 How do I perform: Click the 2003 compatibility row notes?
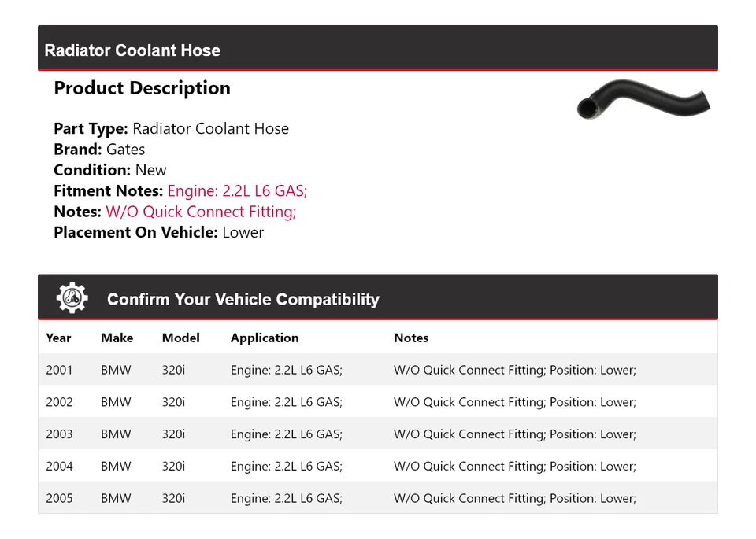[514, 434]
